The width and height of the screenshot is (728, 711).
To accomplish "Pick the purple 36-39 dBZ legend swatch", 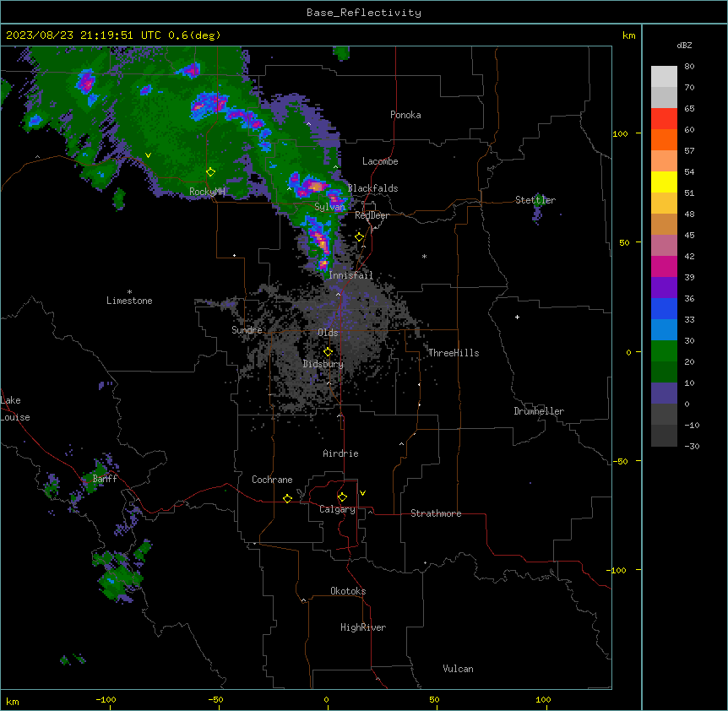I will tap(664, 288).
